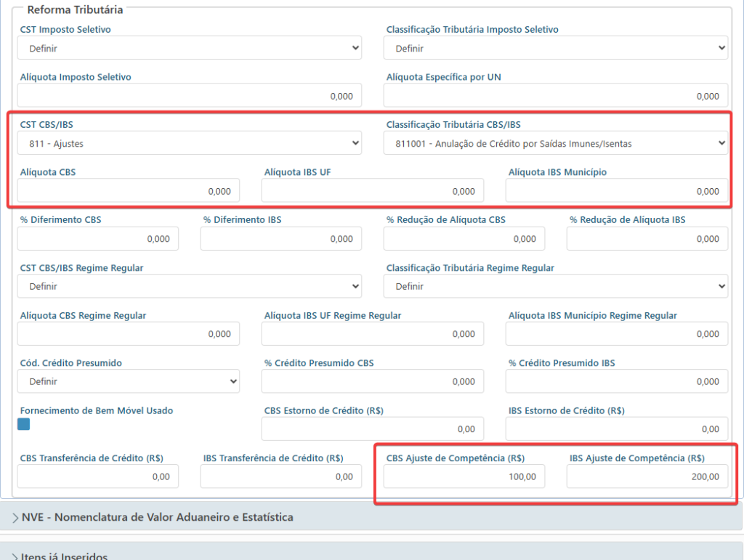This screenshot has width=744, height=560.
Task: Click the Alíquota IBS Município field
Action: [x=616, y=190]
